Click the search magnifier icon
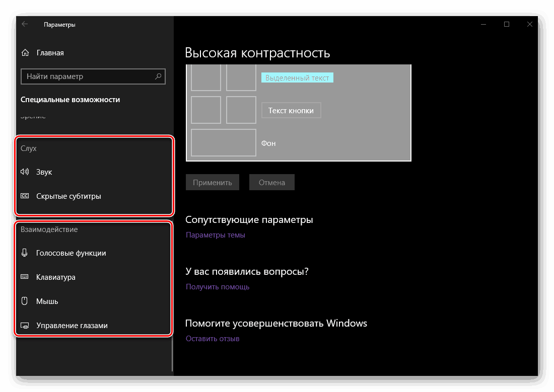The height and width of the screenshot is (392, 554). pos(158,76)
